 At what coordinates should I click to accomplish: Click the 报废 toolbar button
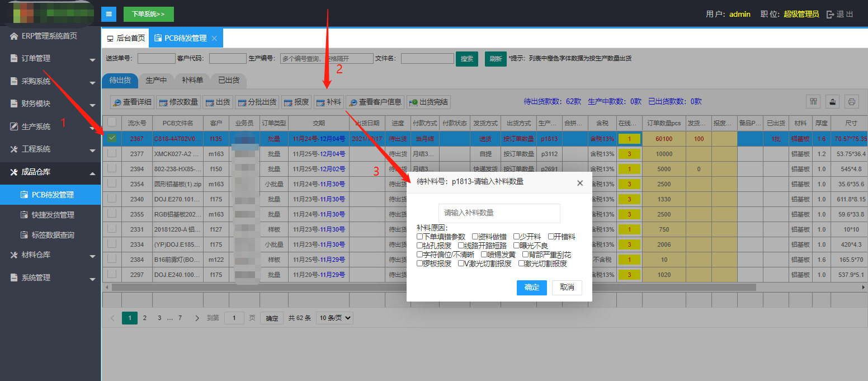coord(296,102)
